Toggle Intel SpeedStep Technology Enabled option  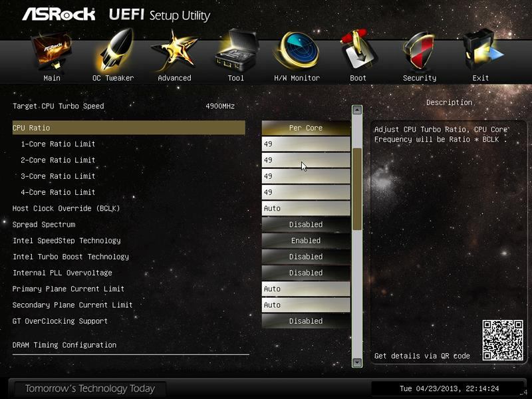[x=306, y=241]
